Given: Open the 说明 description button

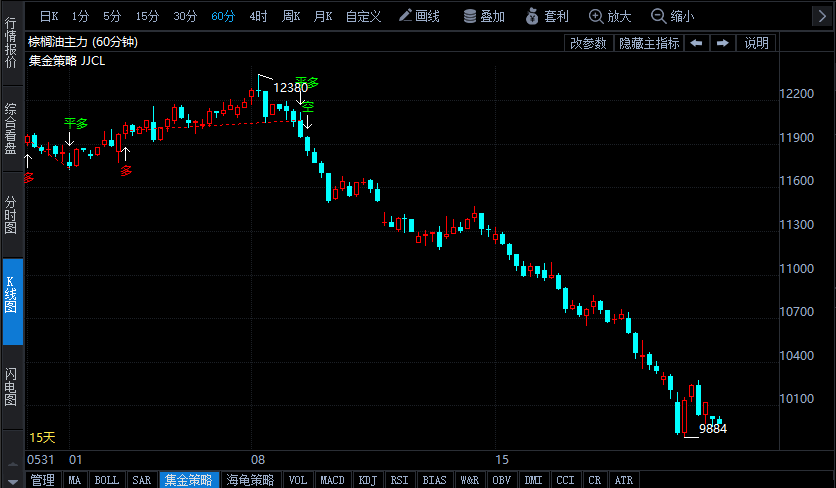Looking at the screenshot, I should [x=756, y=43].
